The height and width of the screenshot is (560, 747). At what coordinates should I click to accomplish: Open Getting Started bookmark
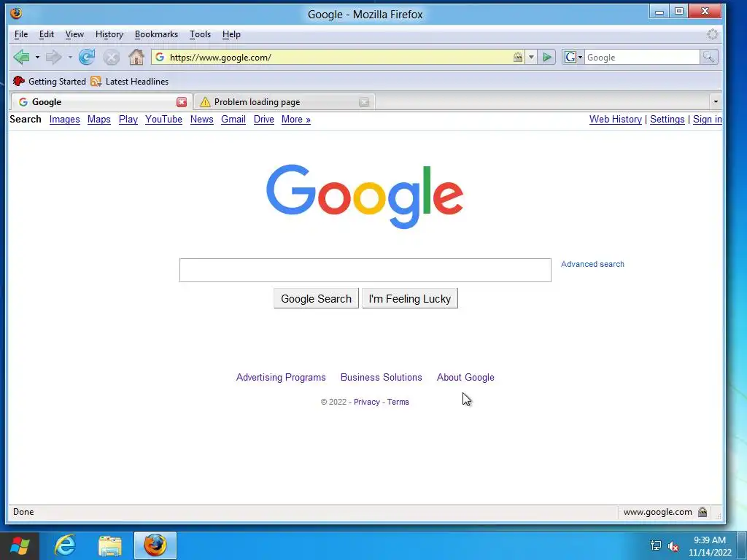(x=50, y=82)
